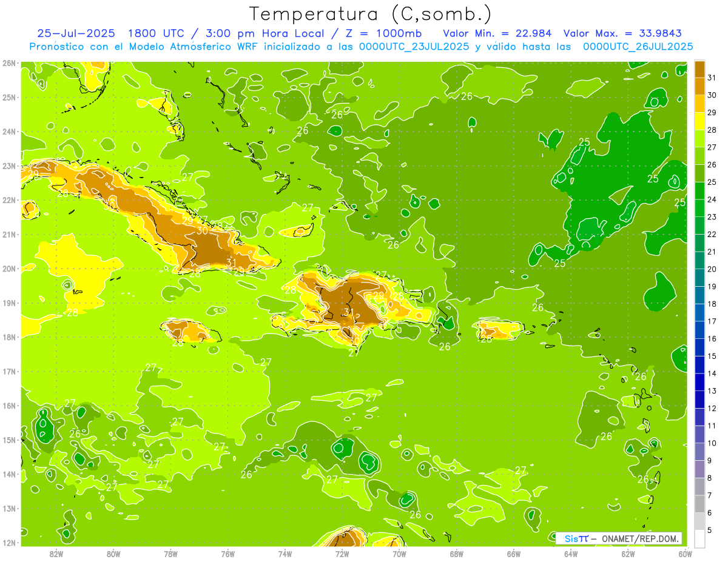728x562 pixels.
Task: Click the 14N latitude axis label
Action: 9,474
